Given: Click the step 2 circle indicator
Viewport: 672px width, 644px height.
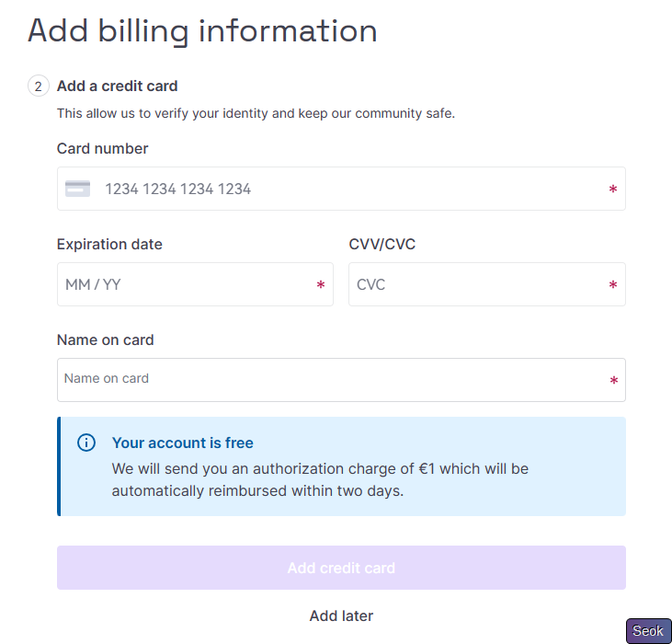Looking at the screenshot, I should 38,86.
